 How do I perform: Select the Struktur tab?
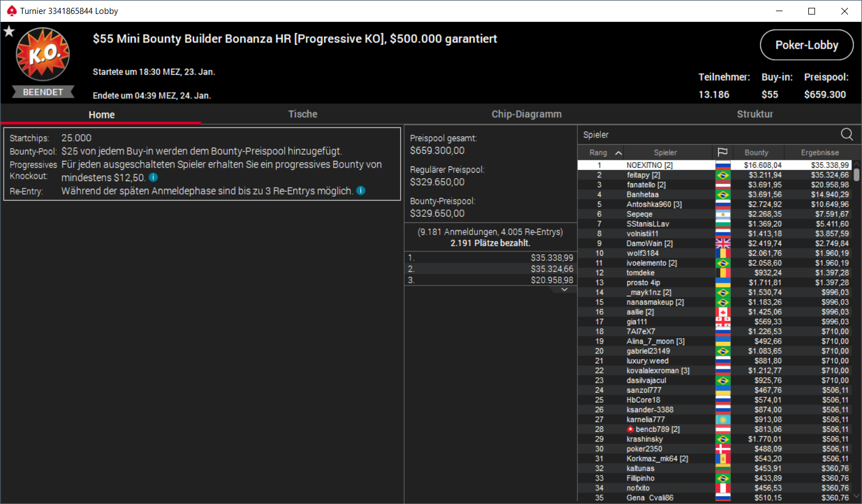(x=755, y=114)
